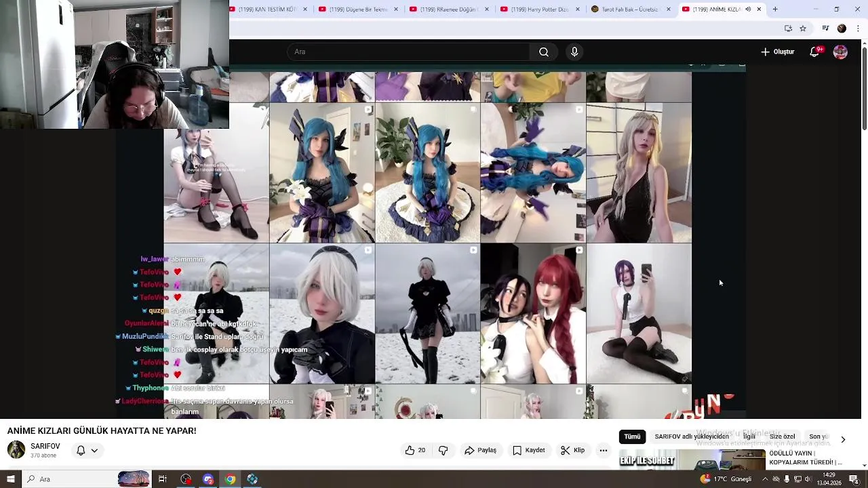Open the SARIFOV channel name link

point(45,446)
